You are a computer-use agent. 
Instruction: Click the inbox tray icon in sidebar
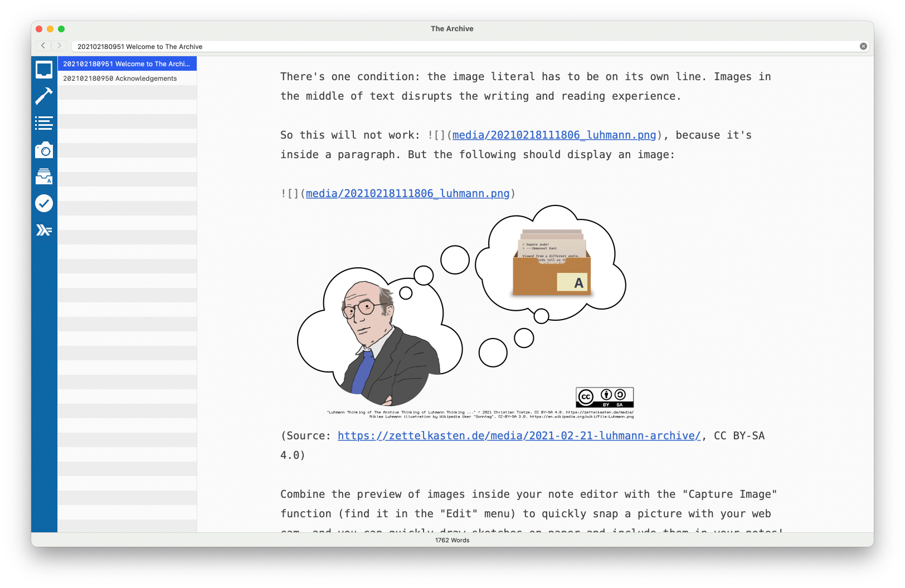[x=44, y=70]
